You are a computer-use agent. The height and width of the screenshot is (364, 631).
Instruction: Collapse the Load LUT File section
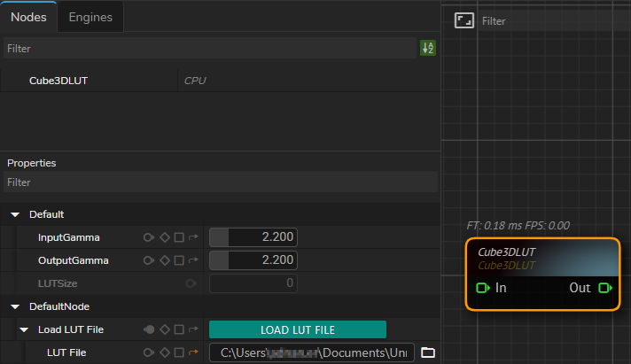tap(24, 329)
